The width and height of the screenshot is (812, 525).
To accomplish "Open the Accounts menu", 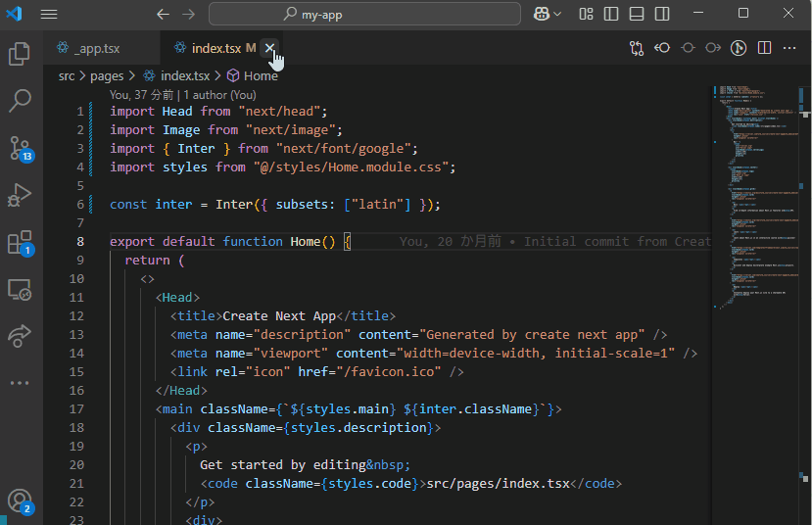I will point(21,501).
